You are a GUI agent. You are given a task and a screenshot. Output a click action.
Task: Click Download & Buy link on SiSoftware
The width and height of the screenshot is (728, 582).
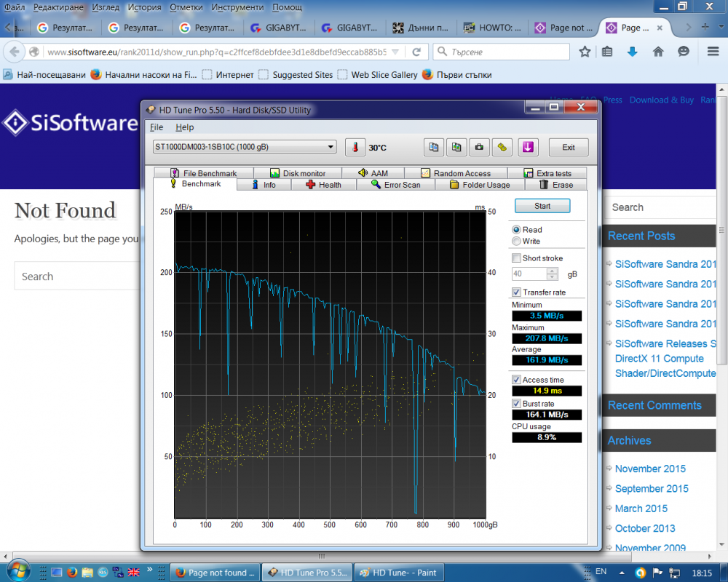661,100
